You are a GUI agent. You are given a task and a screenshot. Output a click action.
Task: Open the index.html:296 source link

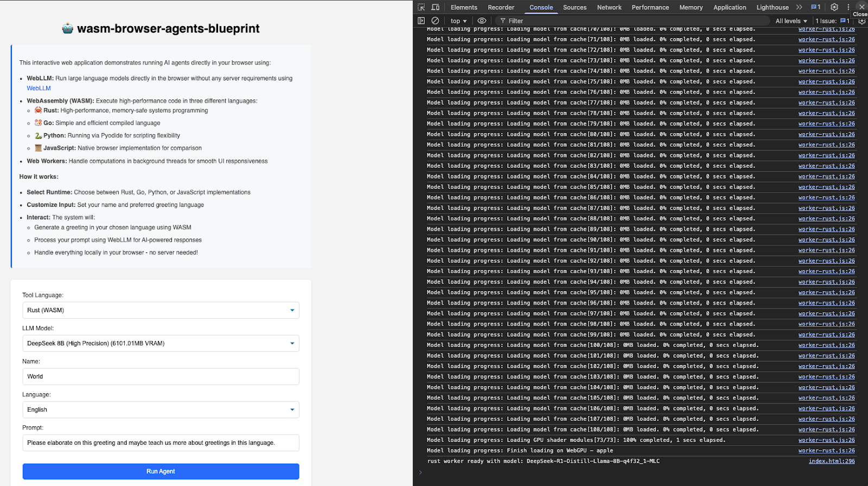(x=831, y=461)
